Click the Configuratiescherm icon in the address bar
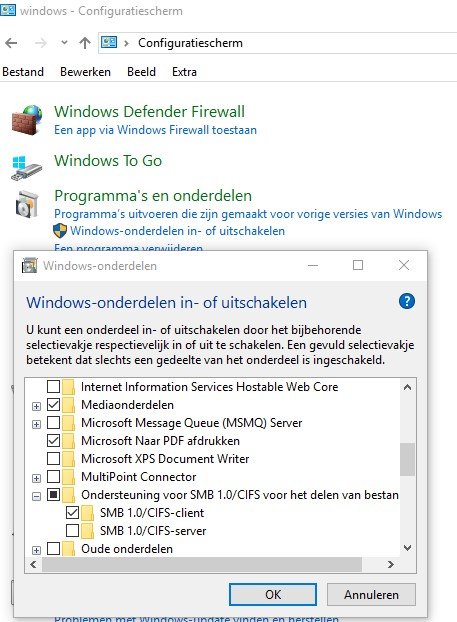The height and width of the screenshot is (622, 457). coord(109,42)
